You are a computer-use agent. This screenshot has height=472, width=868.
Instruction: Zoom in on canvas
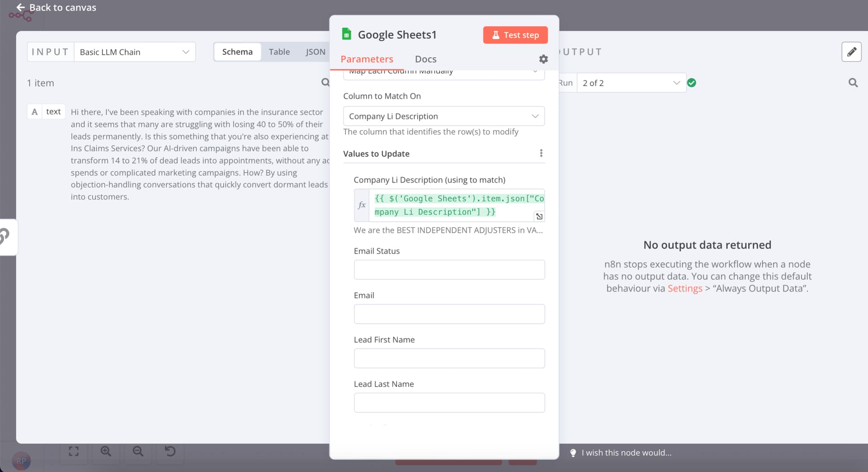106,451
